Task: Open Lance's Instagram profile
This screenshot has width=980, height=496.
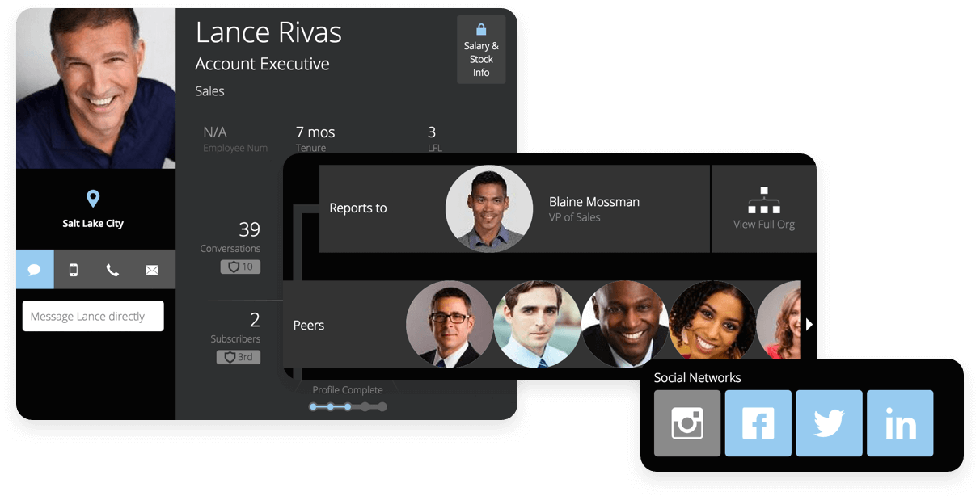Action: pos(686,422)
